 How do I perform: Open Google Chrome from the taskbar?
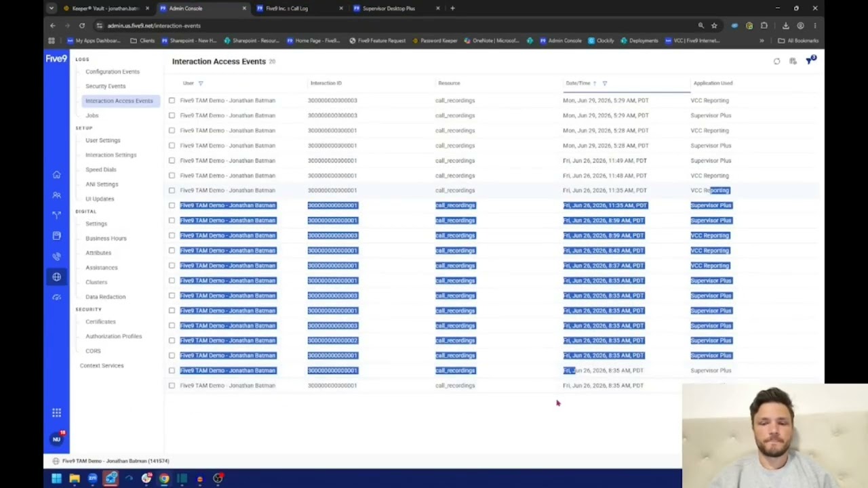coord(164,479)
